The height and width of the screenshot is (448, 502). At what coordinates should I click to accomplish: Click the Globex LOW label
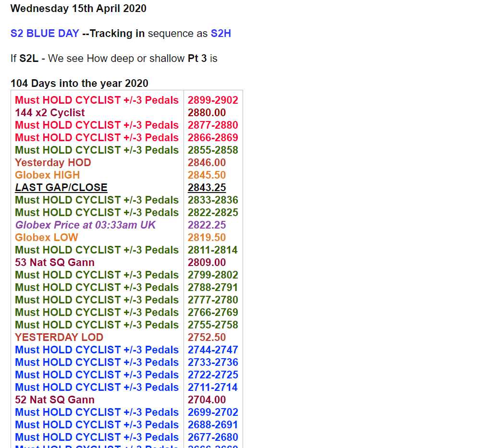click(x=47, y=237)
